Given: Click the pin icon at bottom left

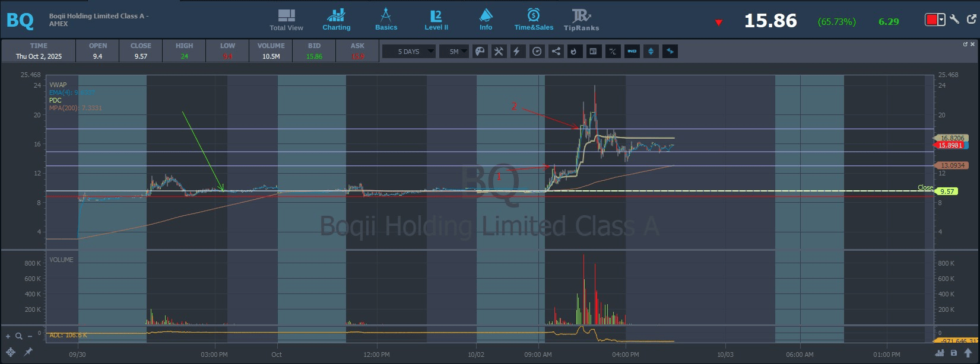Looking at the screenshot, I should point(28,352).
